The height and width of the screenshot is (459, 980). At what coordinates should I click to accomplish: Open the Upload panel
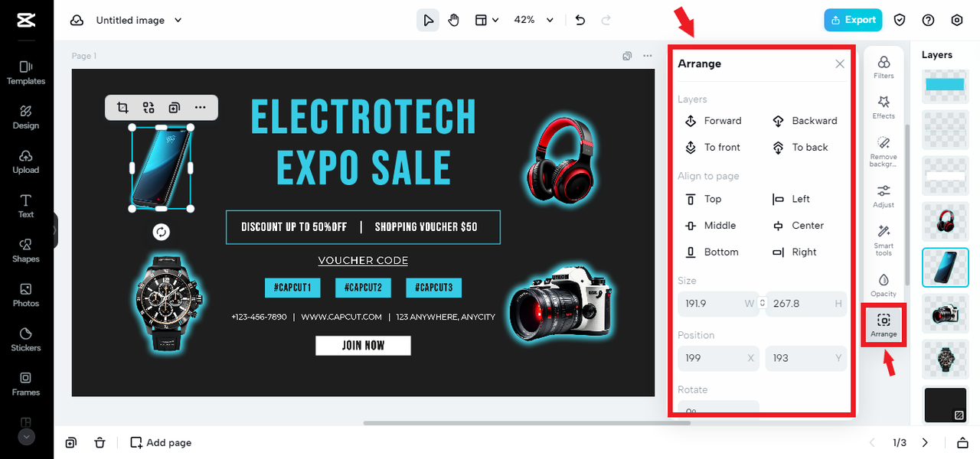(26, 161)
